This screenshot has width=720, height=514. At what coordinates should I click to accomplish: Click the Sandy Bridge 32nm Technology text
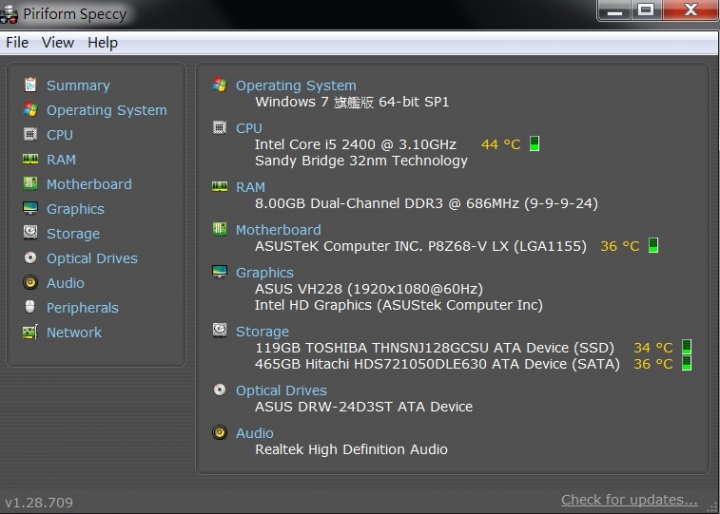tap(361, 161)
